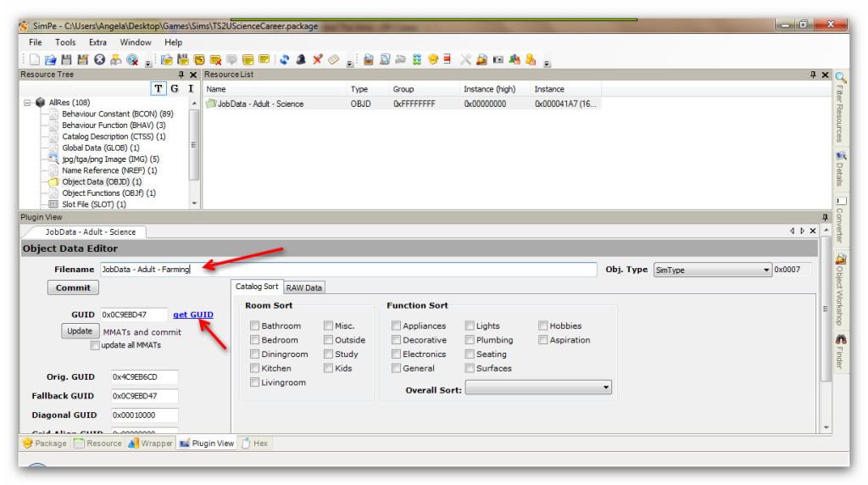Enable the Hobbies function sort

tap(543, 326)
